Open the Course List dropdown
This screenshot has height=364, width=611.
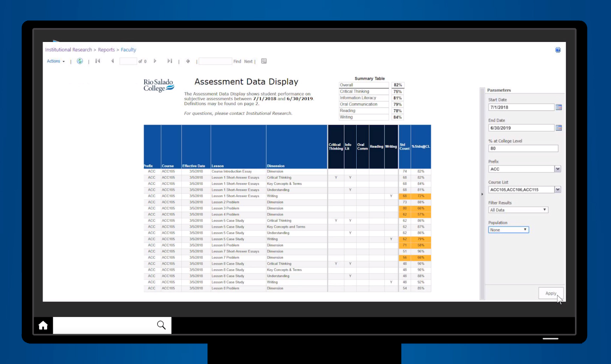tap(558, 189)
